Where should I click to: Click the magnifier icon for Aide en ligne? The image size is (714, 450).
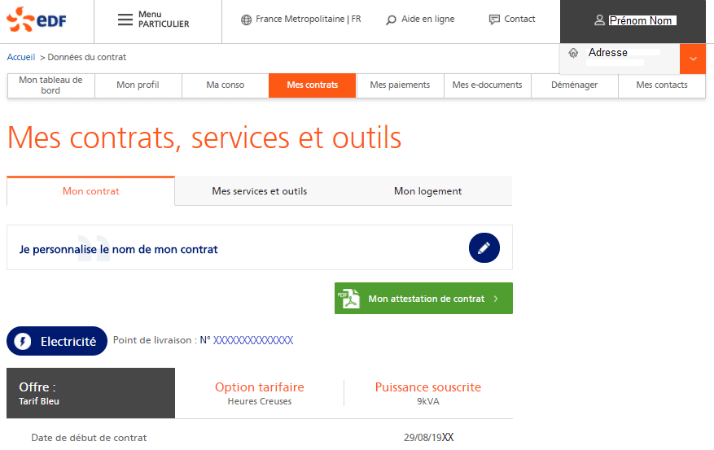[x=391, y=20]
